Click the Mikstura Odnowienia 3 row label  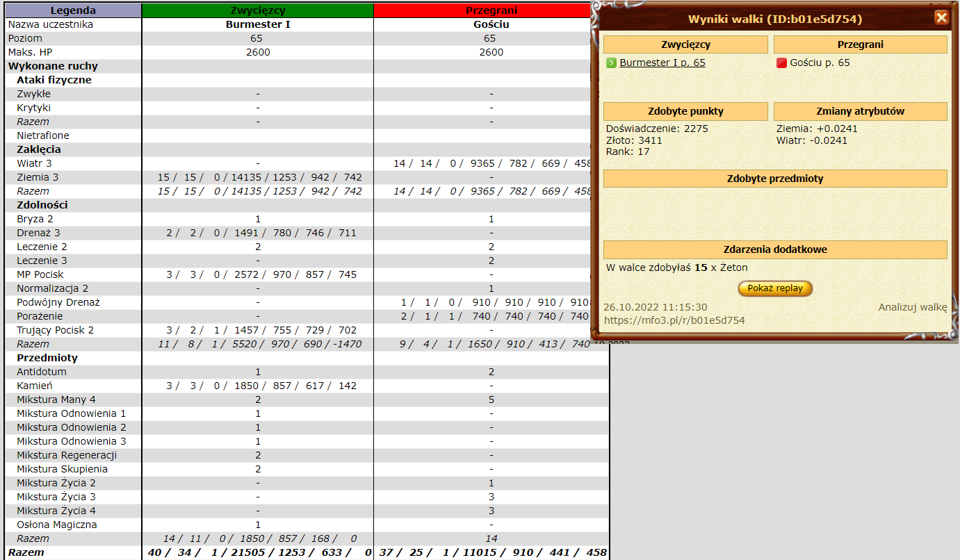pyautogui.click(x=72, y=441)
